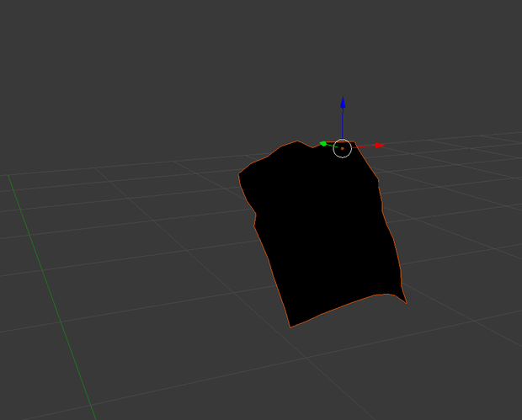Click the mesh's right edge upper bend

coord(378,180)
